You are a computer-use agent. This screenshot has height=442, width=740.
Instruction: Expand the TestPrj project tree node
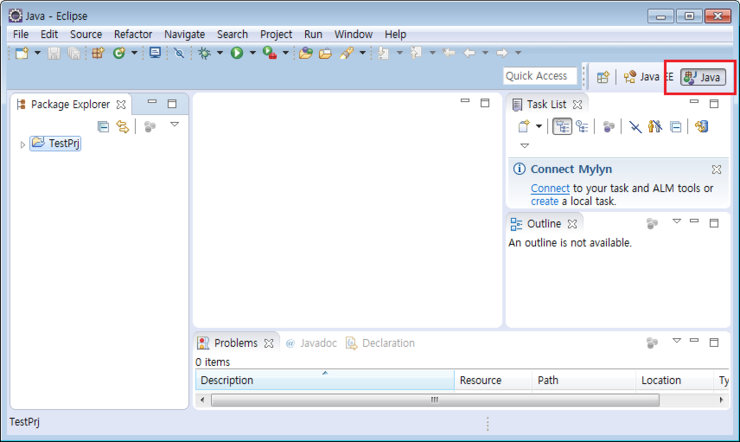(22, 144)
